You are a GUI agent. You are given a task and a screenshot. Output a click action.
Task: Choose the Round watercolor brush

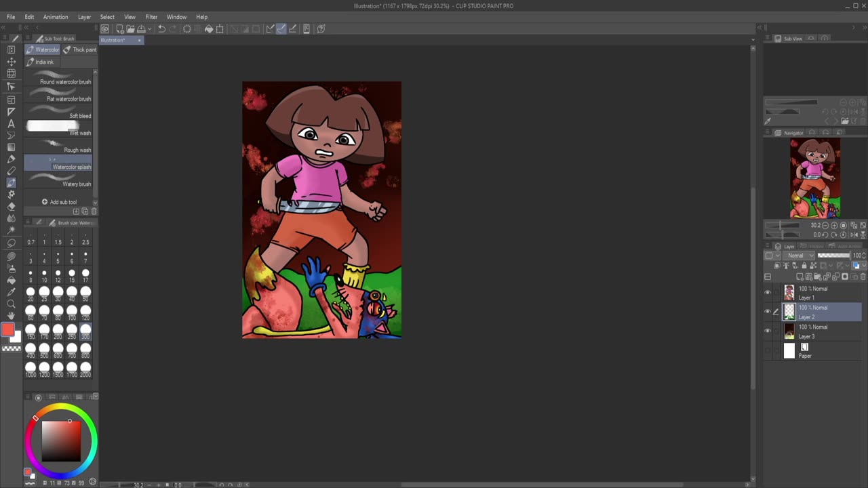point(59,78)
